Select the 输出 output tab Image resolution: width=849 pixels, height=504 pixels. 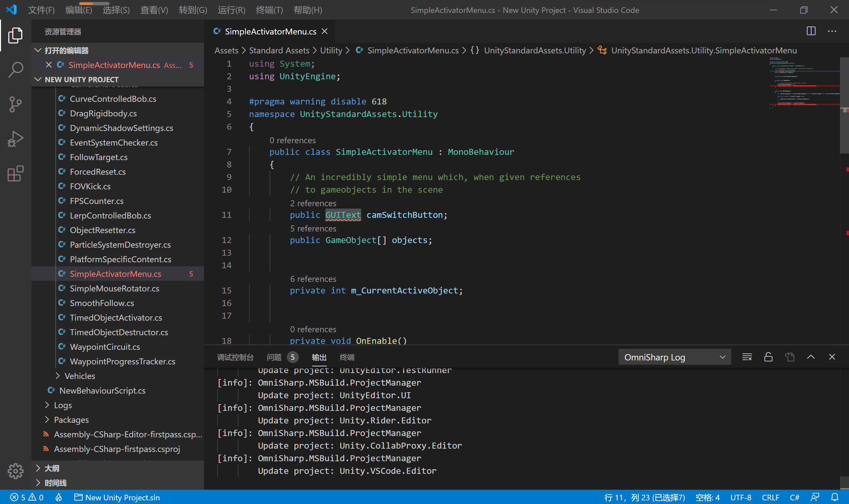(x=319, y=357)
